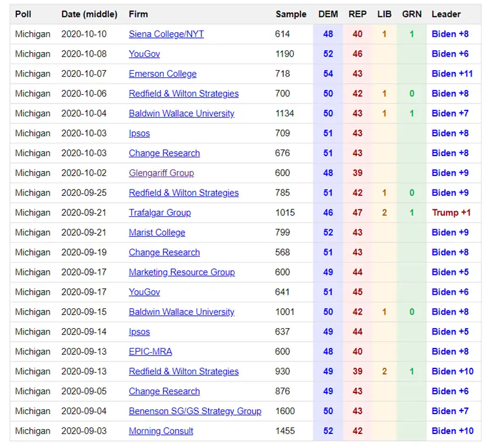
Task: Select DEM value 46 in Trafalgar Group row
Action: (328, 213)
